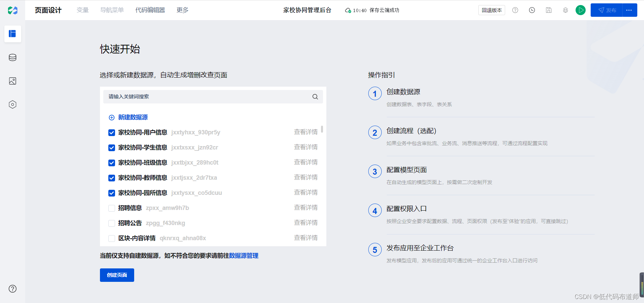The height and width of the screenshot is (303, 644).
Task: Click the 发布应用至企业工作台 guide step
Action: tap(420, 248)
